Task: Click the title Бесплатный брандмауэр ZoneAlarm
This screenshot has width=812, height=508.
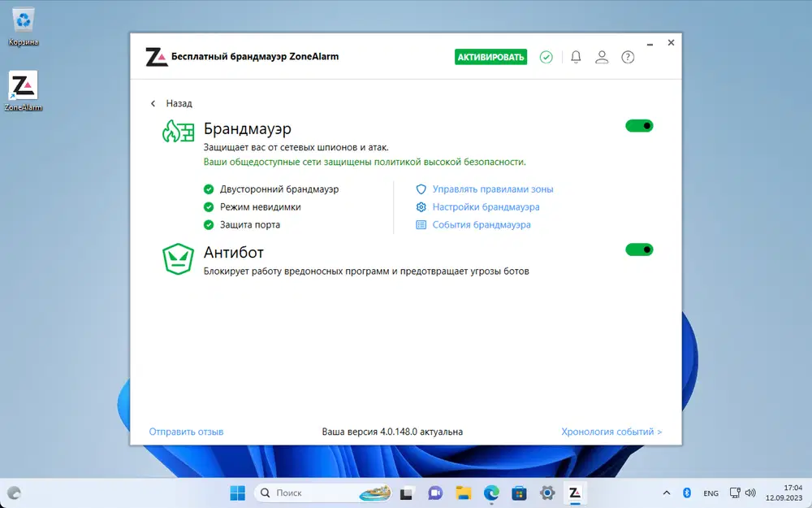Action: click(x=255, y=57)
